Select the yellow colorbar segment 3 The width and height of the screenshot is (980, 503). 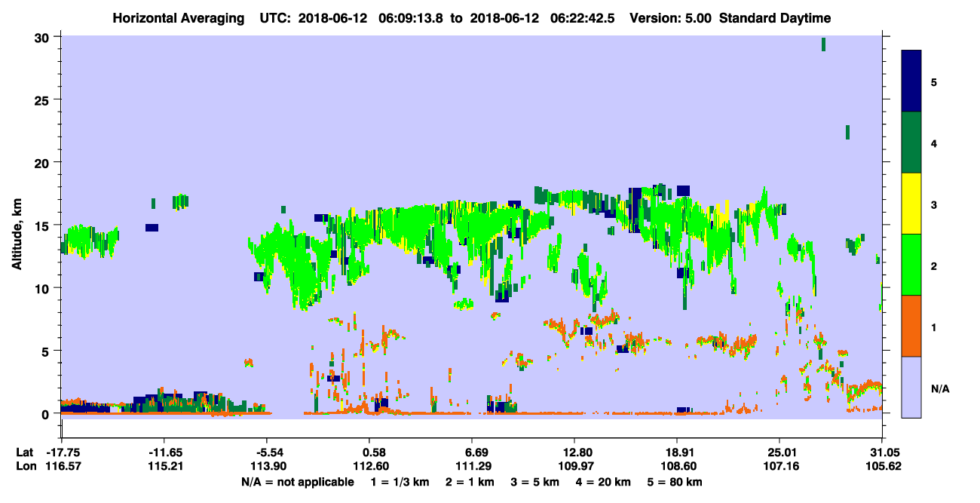tap(911, 204)
